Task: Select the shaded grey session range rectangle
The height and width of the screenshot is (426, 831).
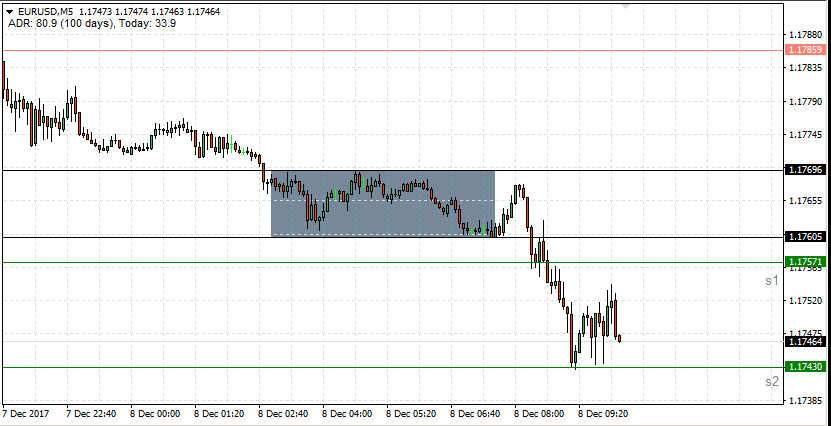Action: [383, 203]
